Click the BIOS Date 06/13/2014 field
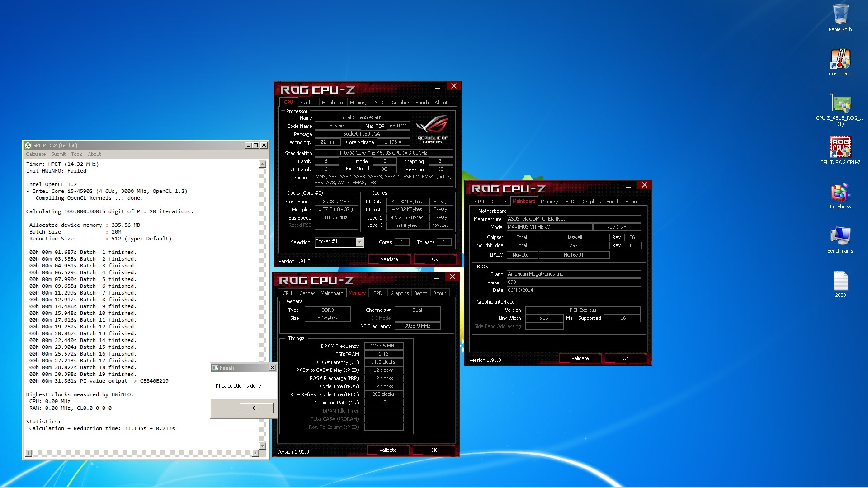Image resolution: width=868 pixels, height=488 pixels. [x=573, y=291]
